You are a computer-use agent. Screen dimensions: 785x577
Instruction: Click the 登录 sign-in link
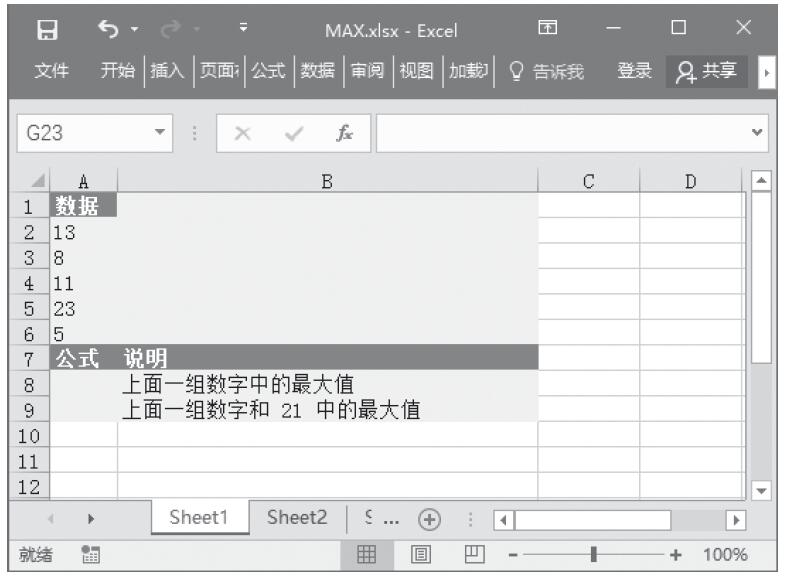click(634, 71)
